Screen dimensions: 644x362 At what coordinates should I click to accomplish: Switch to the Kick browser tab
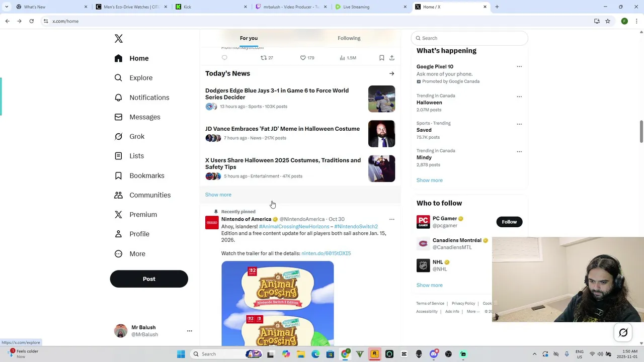211,7
